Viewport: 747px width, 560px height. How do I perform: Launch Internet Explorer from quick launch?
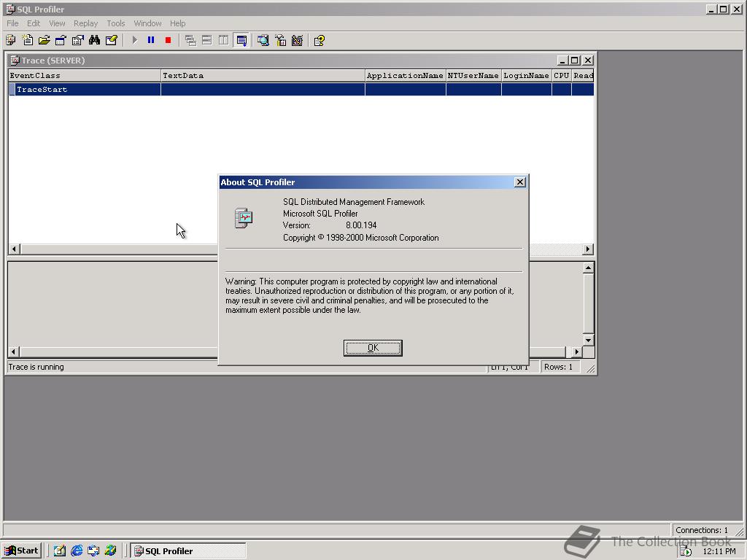tap(77, 551)
